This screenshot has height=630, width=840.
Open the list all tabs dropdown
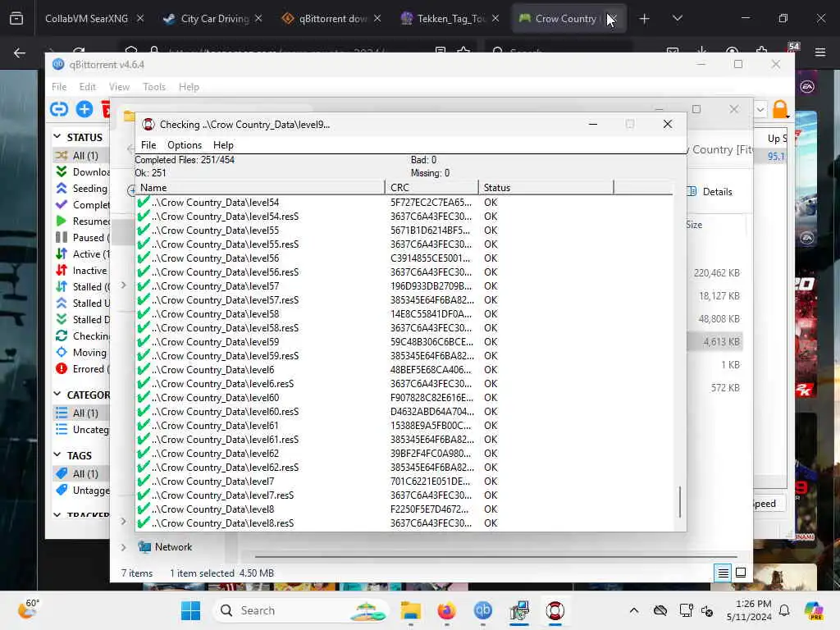click(x=677, y=19)
